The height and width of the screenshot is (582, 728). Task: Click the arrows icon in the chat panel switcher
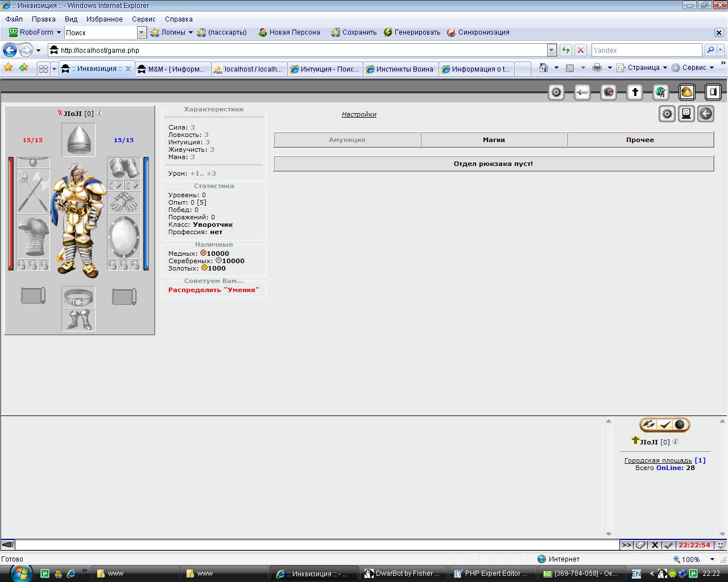point(649,425)
